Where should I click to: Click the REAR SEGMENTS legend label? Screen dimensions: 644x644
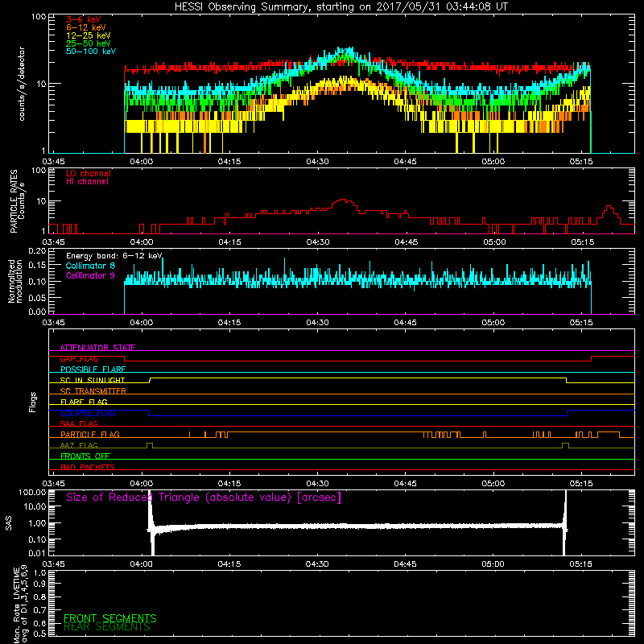(x=107, y=626)
